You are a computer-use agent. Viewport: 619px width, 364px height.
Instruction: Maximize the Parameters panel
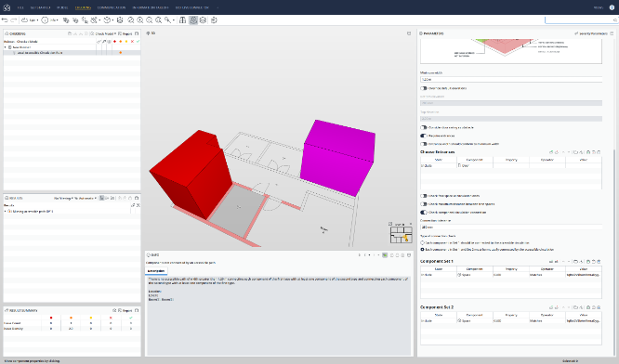612,33
